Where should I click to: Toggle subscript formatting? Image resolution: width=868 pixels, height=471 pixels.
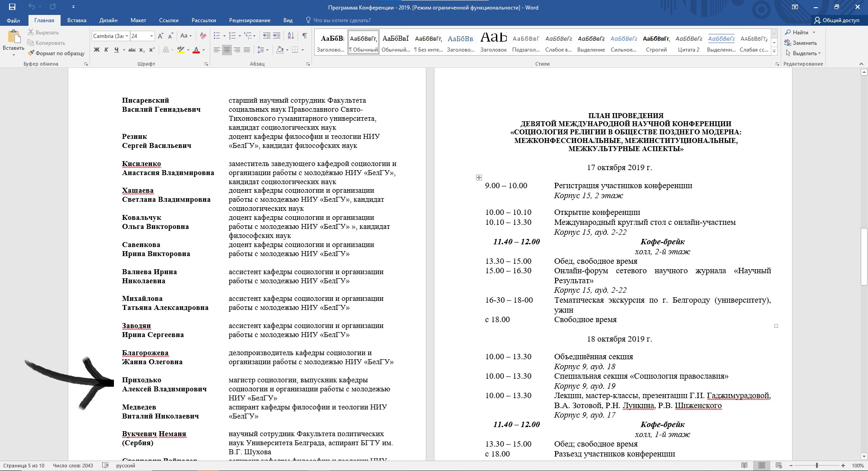click(142, 50)
